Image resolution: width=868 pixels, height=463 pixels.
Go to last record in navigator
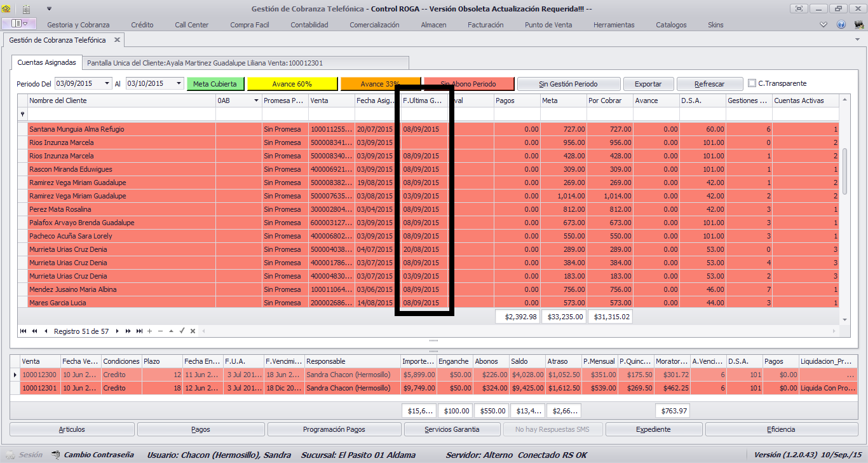pyautogui.click(x=138, y=331)
